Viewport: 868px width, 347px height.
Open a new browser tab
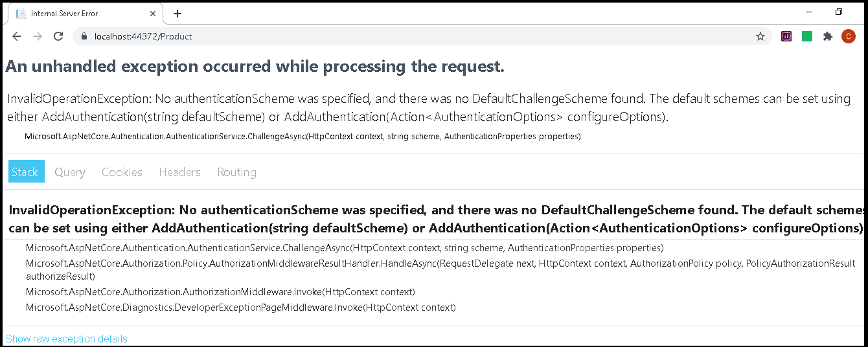pyautogui.click(x=177, y=14)
